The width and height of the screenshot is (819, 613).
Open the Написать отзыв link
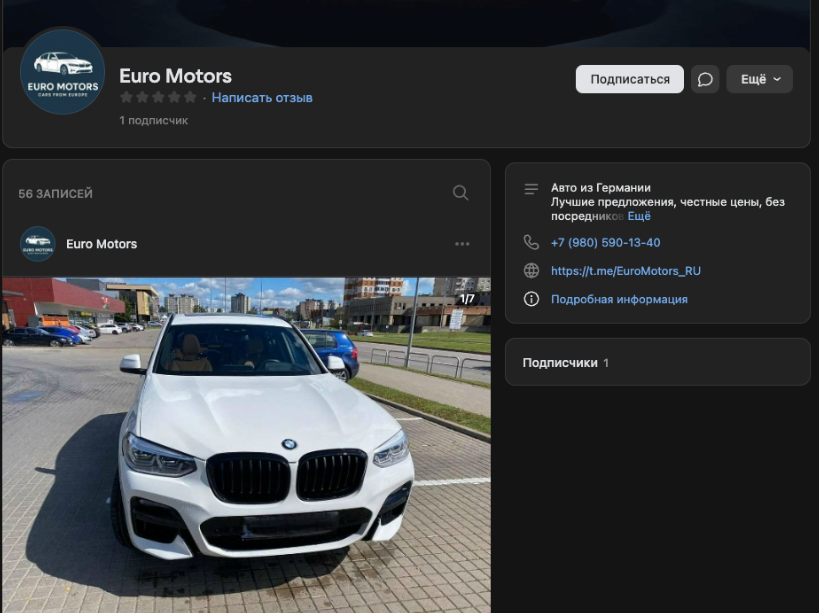262,97
